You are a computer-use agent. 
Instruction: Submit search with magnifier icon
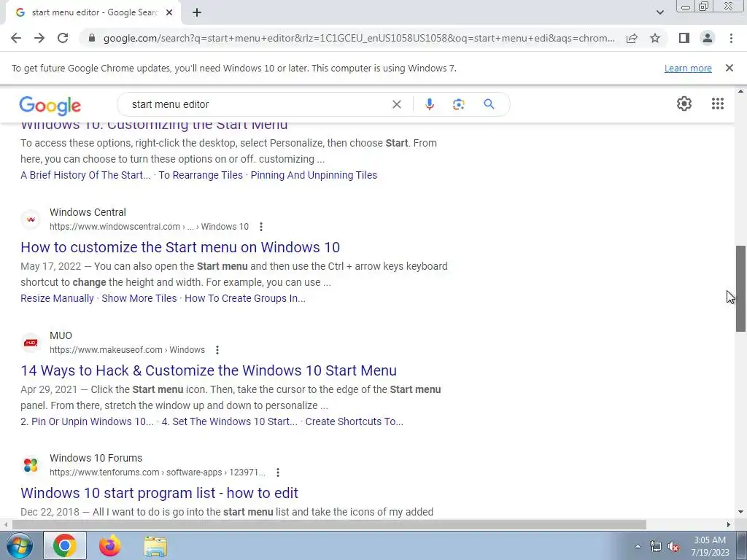click(x=489, y=104)
